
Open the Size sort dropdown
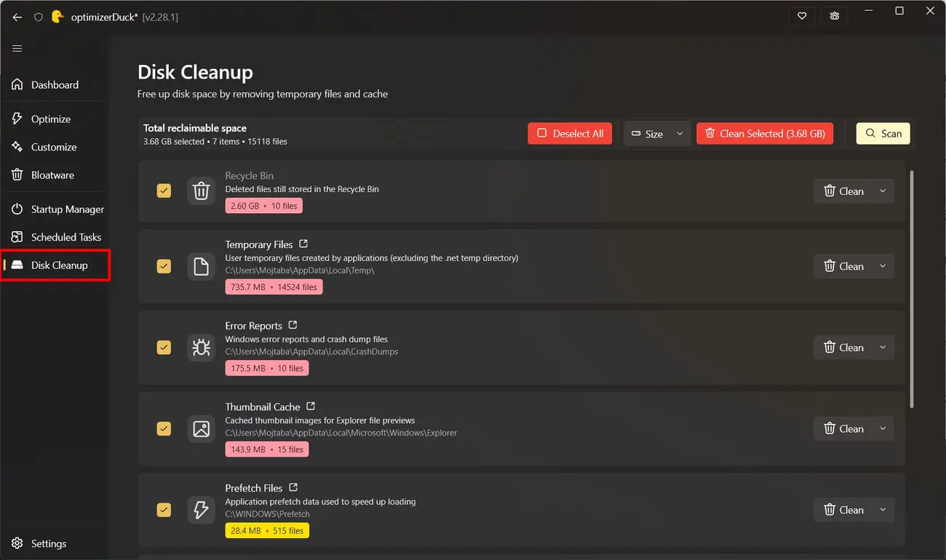[657, 134]
